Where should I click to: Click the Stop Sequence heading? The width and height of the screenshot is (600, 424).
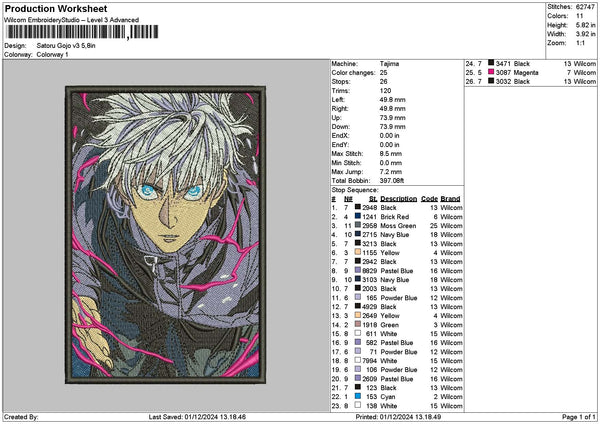[355, 190]
